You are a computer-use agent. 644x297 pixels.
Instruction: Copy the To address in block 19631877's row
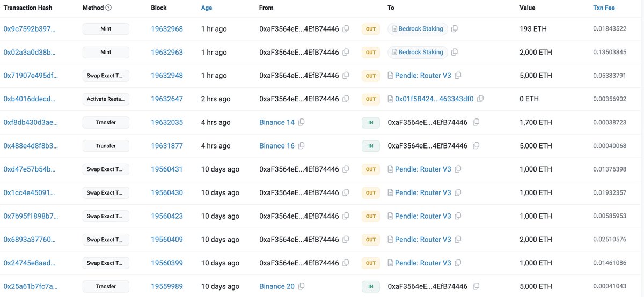point(476,146)
